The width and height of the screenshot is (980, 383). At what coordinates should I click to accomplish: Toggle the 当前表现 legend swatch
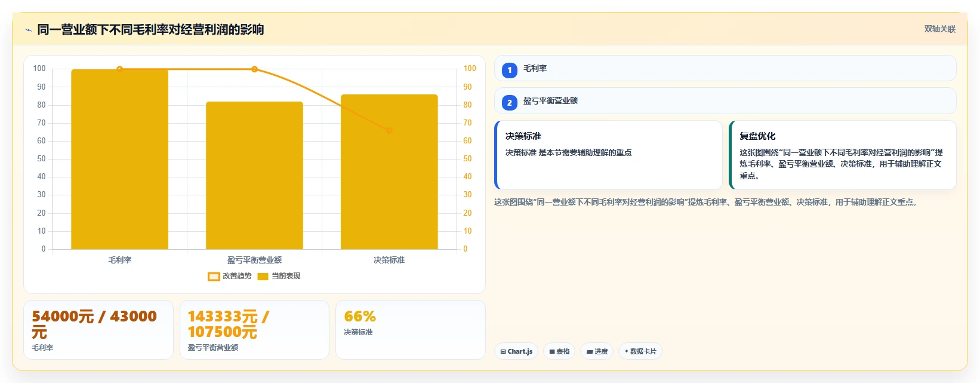pyautogui.click(x=263, y=276)
